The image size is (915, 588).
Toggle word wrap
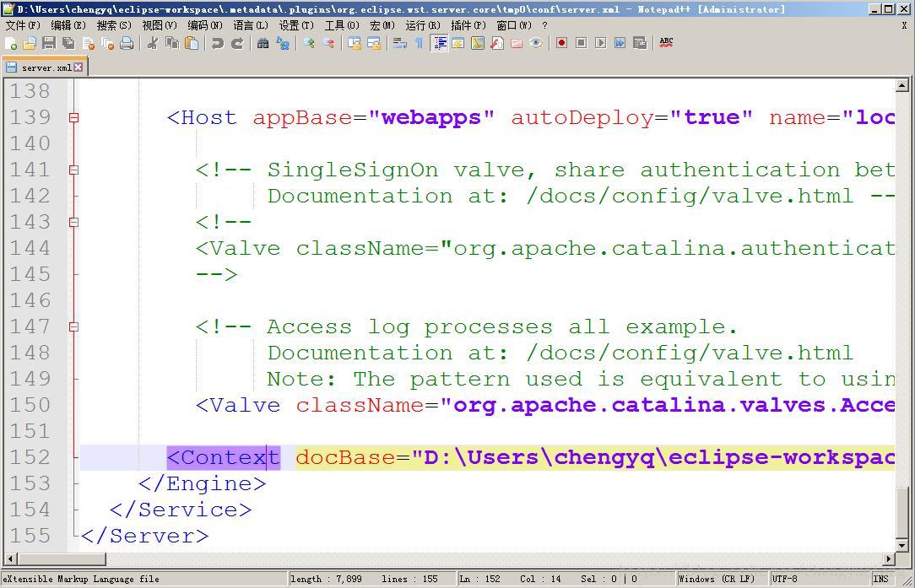click(400, 43)
